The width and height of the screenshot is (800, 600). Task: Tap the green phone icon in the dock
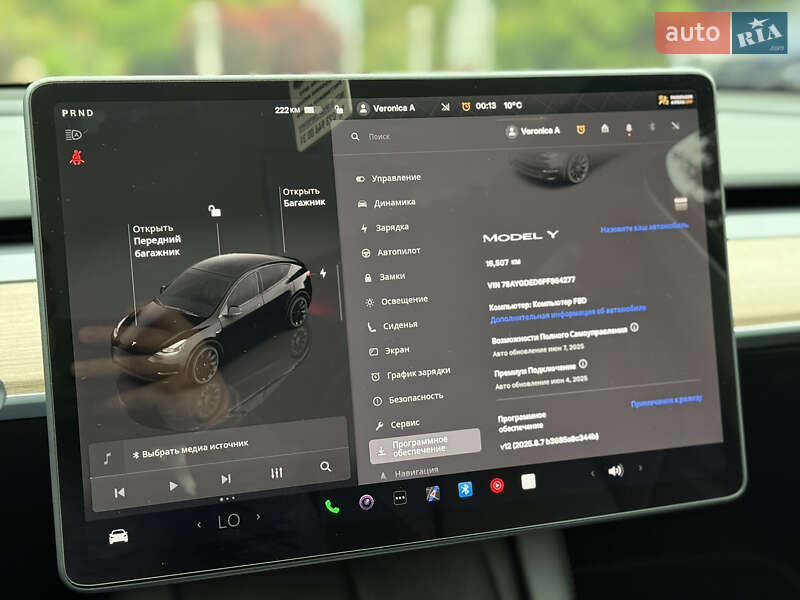[x=332, y=506]
